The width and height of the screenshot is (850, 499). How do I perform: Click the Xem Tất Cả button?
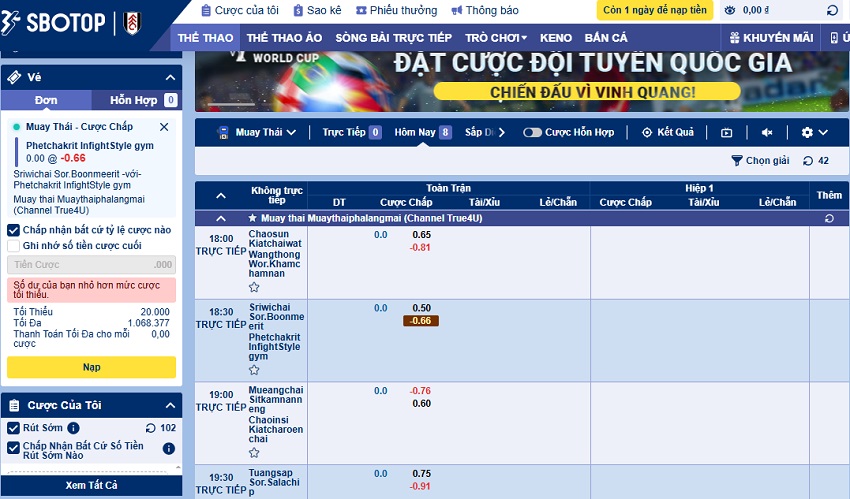pos(91,485)
